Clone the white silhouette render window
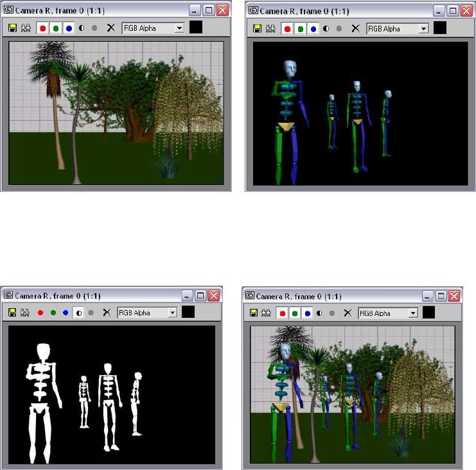This screenshot has height=470, width=476. pyautogui.click(x=25, y=313)
